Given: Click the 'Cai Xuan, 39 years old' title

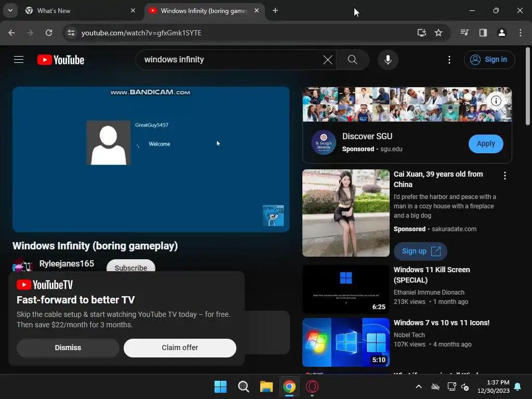Looking at the screenshot, I should (438, 179).
